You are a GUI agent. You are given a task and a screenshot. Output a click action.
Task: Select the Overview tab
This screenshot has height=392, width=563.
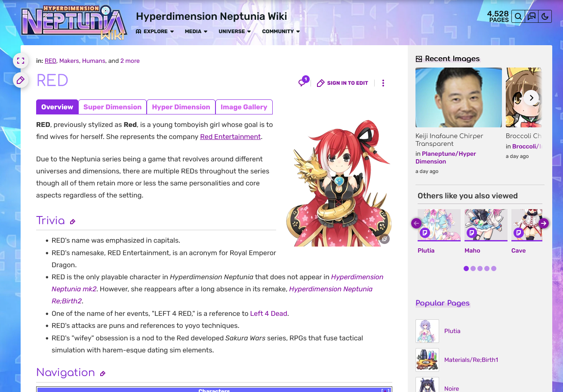[x=57, y=107]
